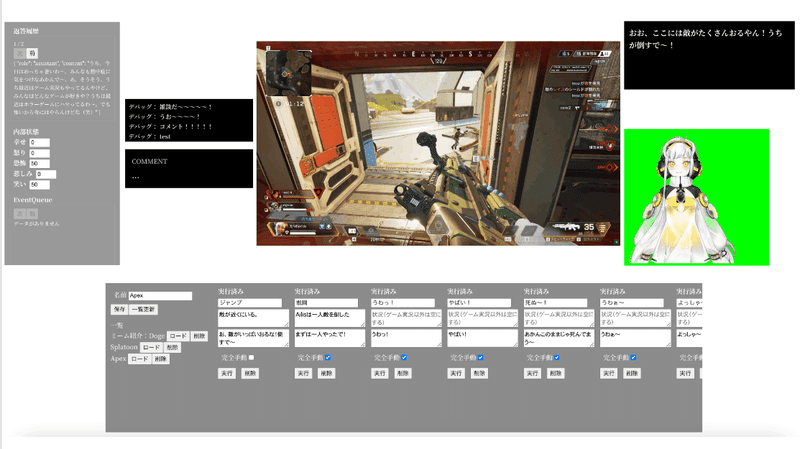Delete the 死ぬ〜！ card

click(555, 373)
